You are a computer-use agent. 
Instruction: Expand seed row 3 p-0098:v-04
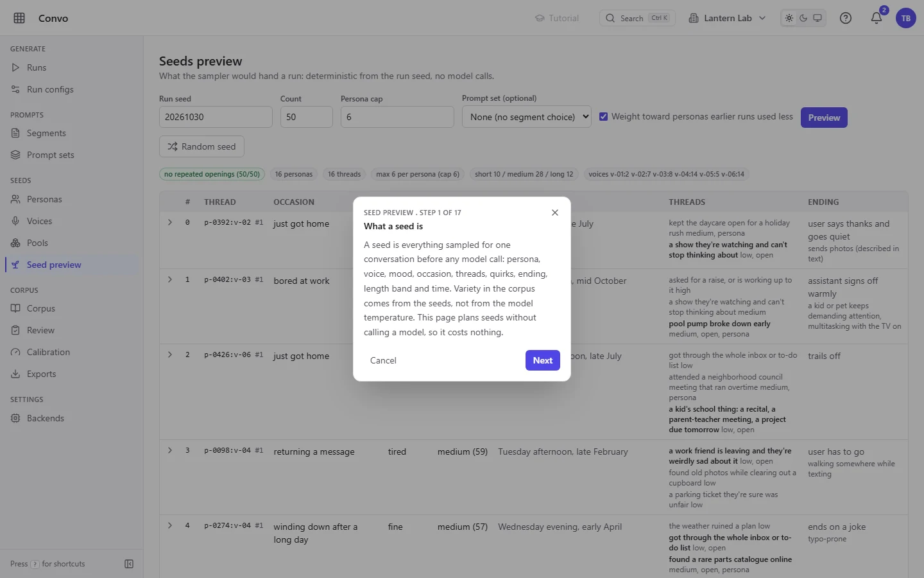click(x=170, y=450)
